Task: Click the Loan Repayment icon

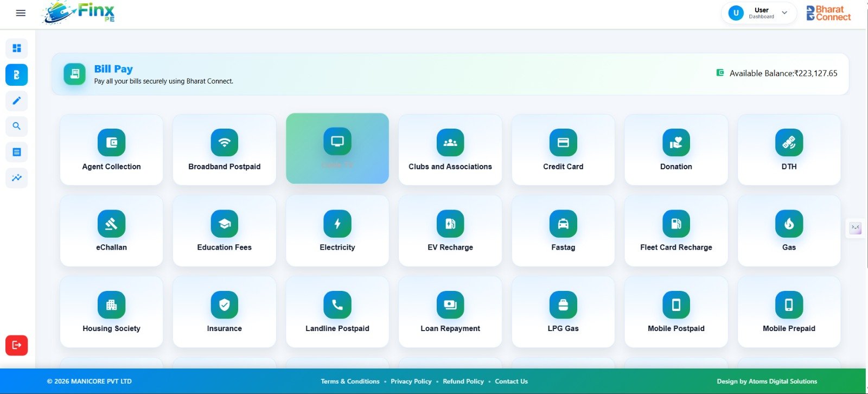Action: [x=450, y=305]
